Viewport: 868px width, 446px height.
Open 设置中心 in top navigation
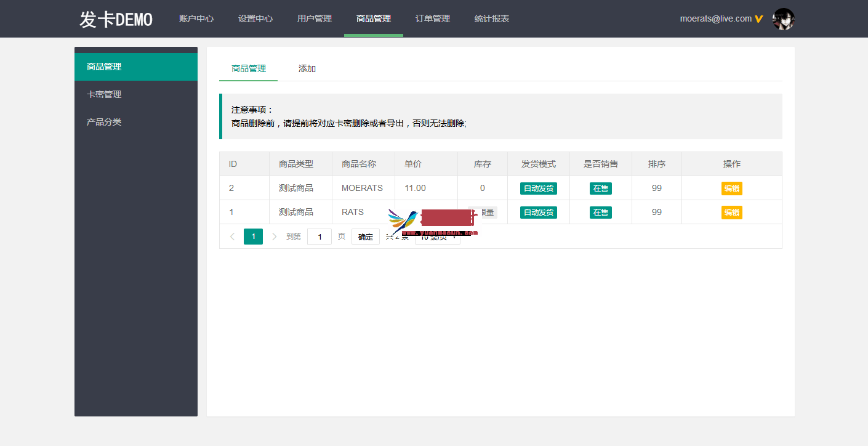(x=255, y=18)
